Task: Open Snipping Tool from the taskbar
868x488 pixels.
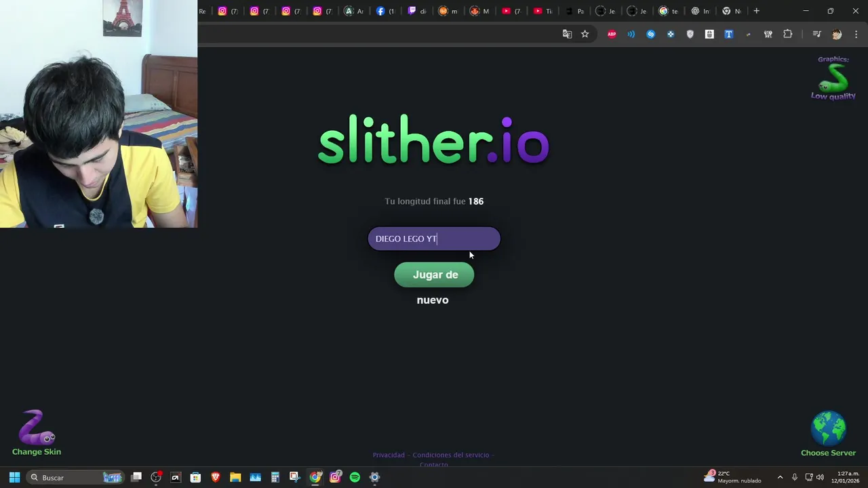Action: coord(294,477)
